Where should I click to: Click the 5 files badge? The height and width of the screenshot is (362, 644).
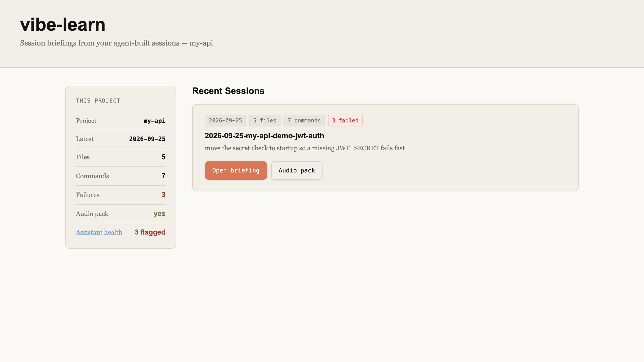click(265, 121)
